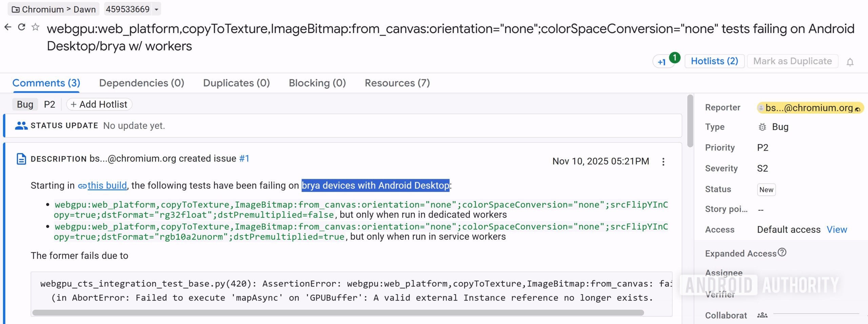Image resolution: width=868 pixels, height=324 pixels.
Task: Click the link icon beside 'this build'
Action: coord(82,186)
